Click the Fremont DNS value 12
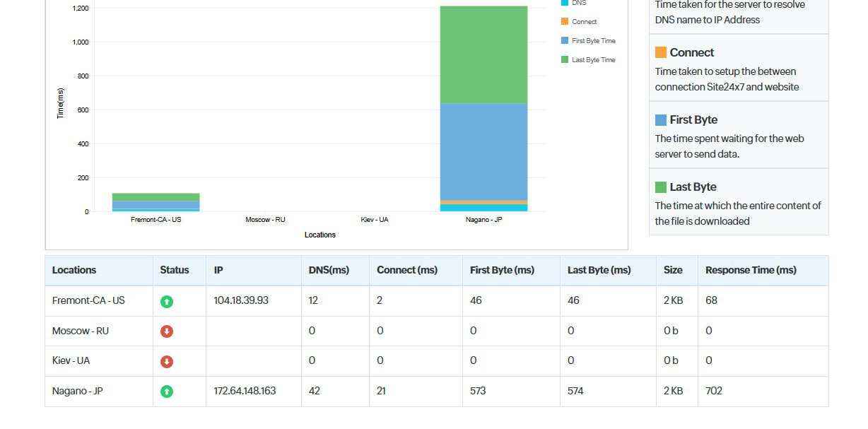 click(x=313, y=300)
